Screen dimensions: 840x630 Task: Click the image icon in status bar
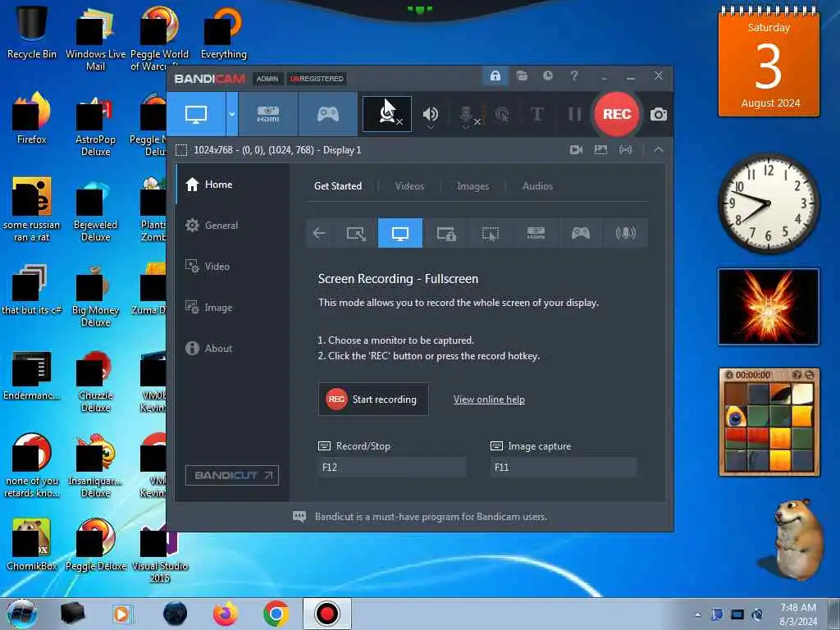pyautogui.click(x=600, y=150)
